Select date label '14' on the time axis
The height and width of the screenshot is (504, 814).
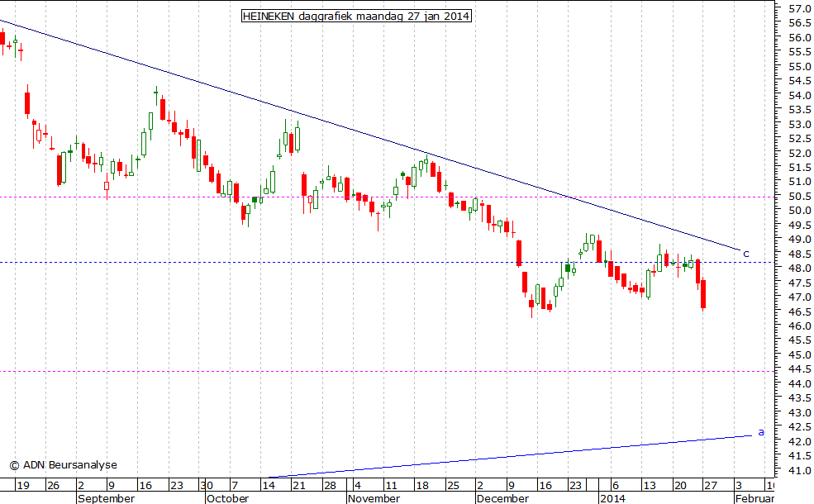pos(269,486)
